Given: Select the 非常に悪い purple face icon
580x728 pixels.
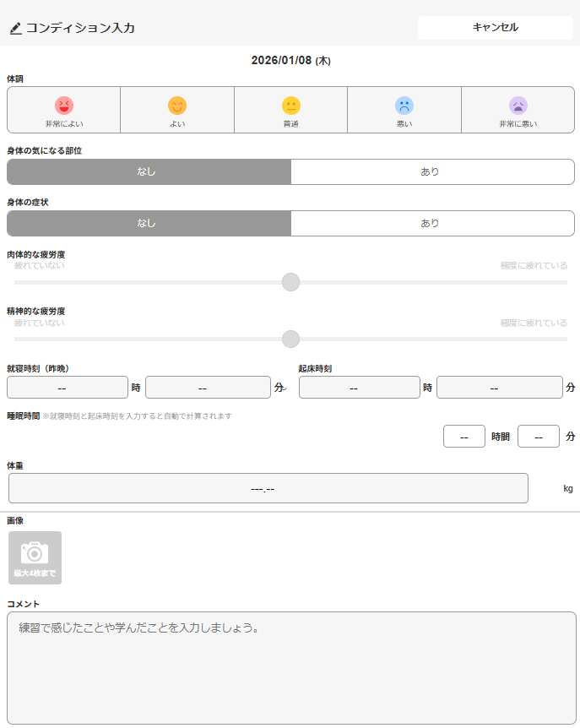Looking at the screenshot, I should click(x=518, y=106).
